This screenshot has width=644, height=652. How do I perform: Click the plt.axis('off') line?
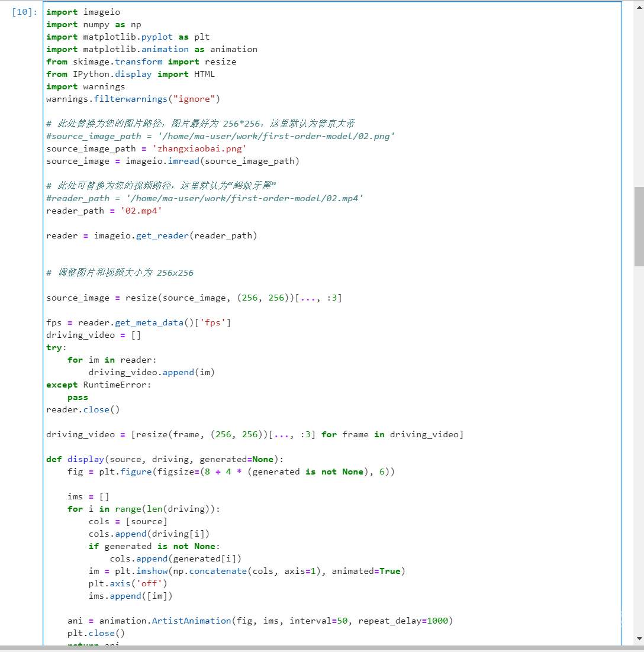pyautogui.click(x=128, y=584)
